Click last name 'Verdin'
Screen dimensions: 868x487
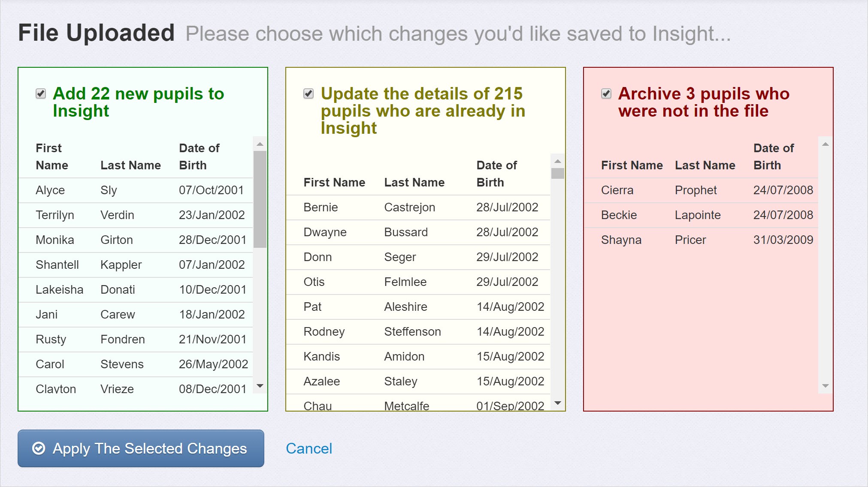117,215
